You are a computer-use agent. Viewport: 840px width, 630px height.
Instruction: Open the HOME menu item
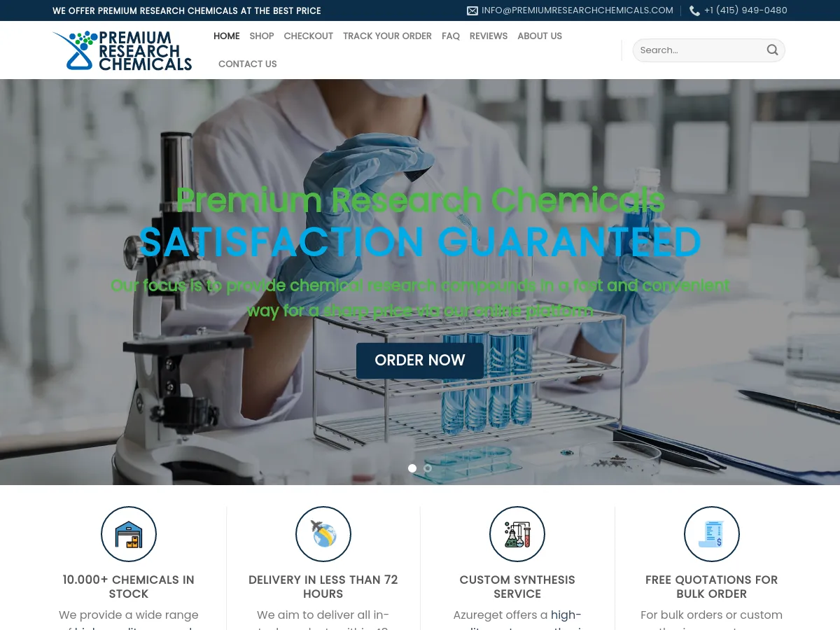(x=227, y=36)
